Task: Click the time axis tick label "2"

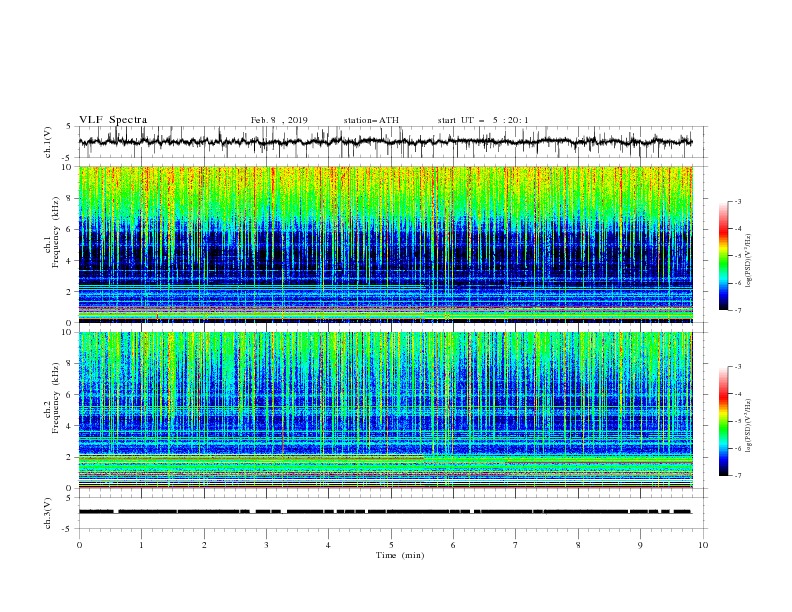Action: [x=204, y=545]
